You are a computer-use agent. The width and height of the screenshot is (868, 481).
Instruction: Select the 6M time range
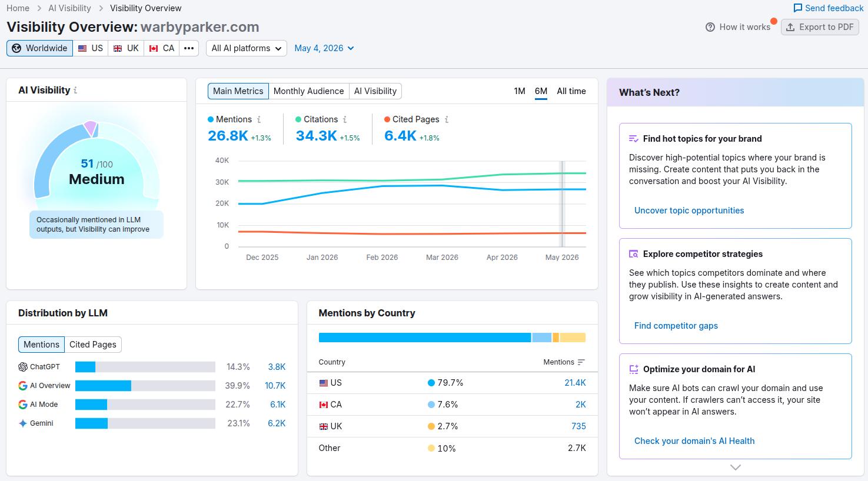point(541,91)
